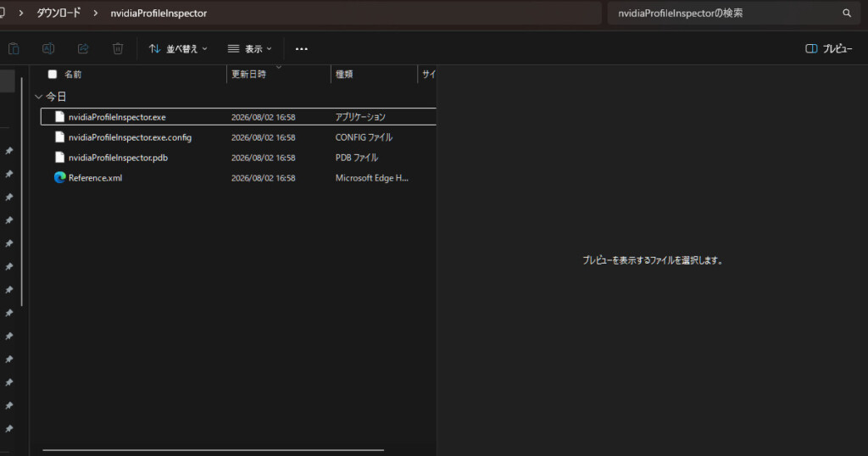
Task: Click the アプリケーション type cell
Action: (x=359, y=117)
